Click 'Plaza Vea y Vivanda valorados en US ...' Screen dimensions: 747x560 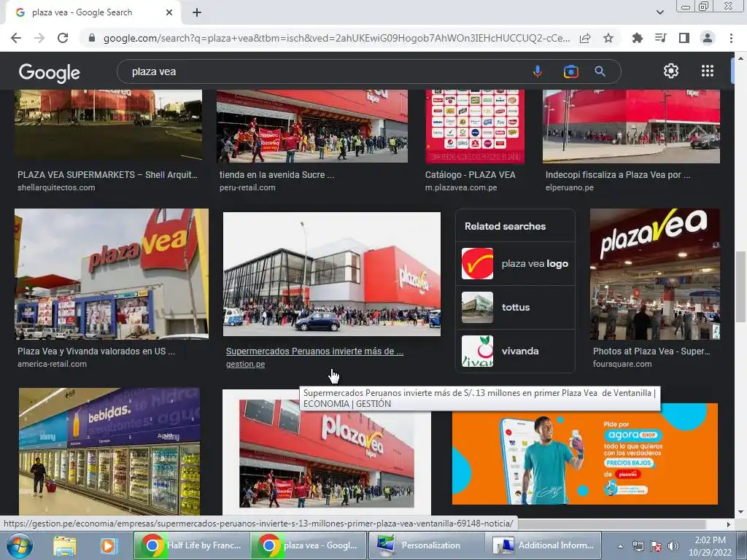pos(96,351)
